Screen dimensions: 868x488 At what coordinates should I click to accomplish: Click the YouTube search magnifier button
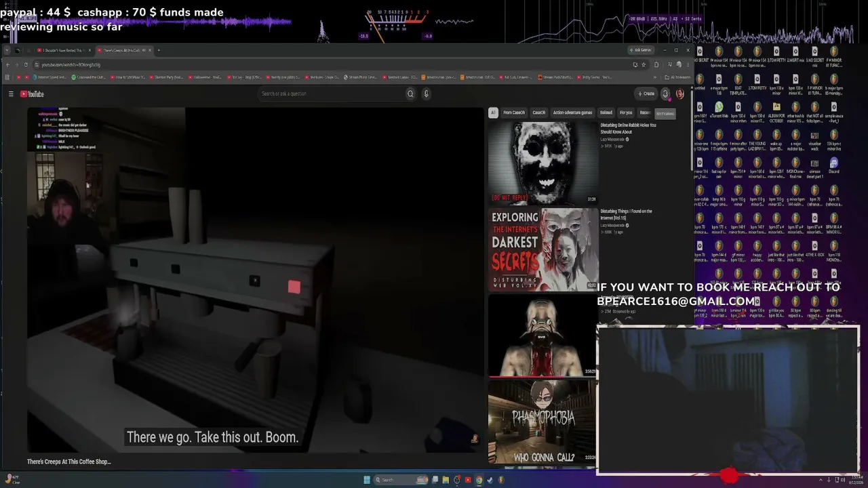(410, 94)
